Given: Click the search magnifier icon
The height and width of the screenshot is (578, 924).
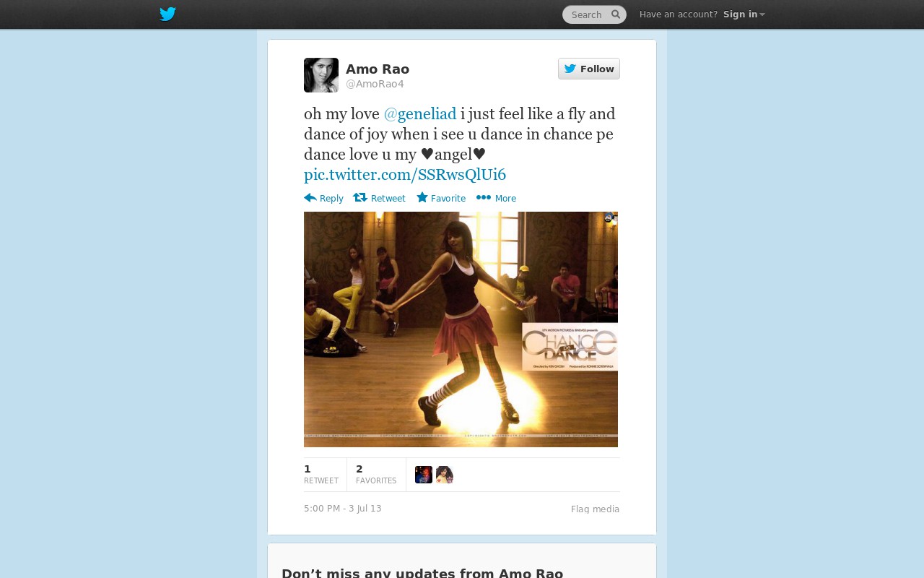Looking at the screenshot, I should (x=616, y=14).
